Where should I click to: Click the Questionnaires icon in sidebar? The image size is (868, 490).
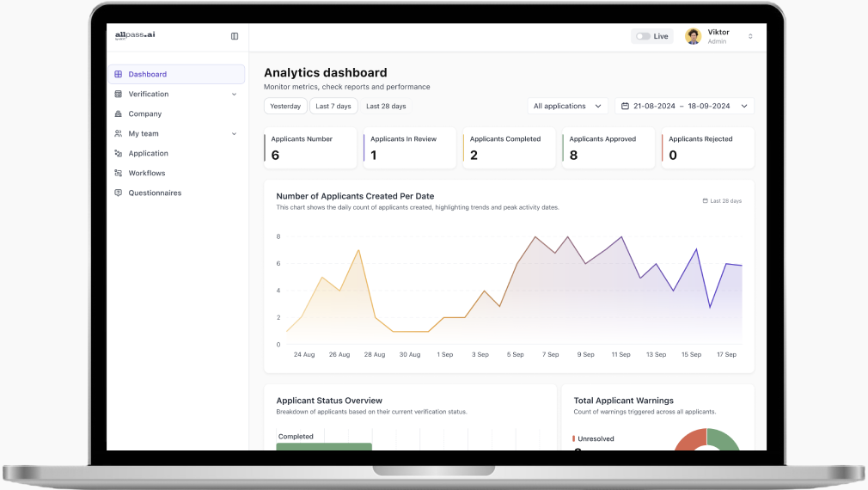click(x=119, y=193)
